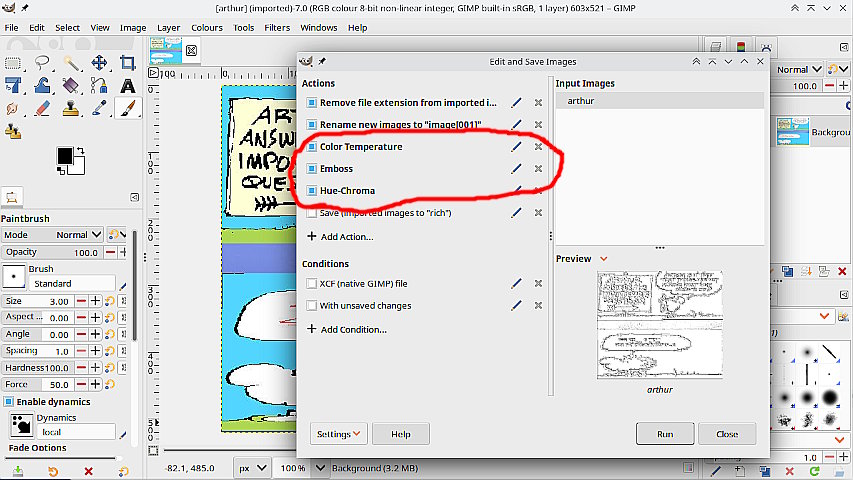This screenshot has height=480, width=853.
Task: Select the Paths tool
Action: (99, 85)
